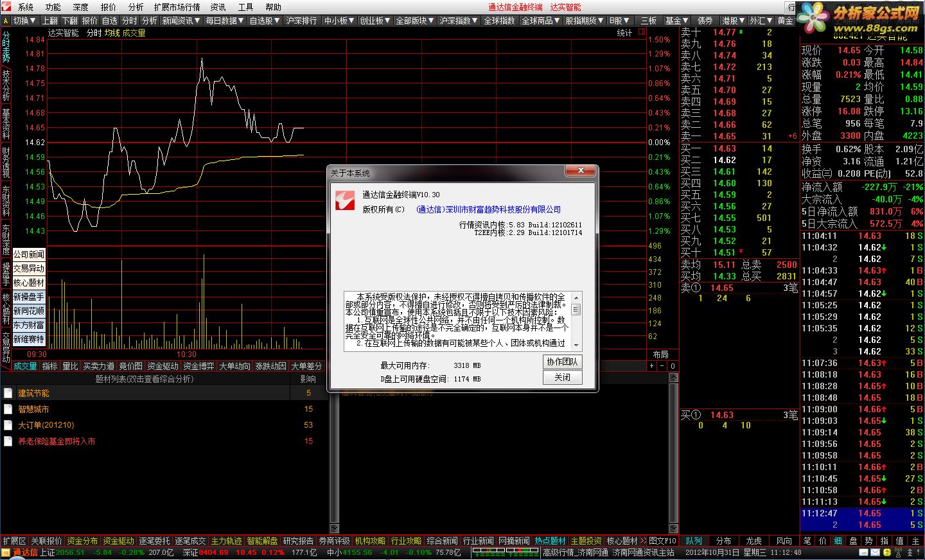The width and height of the screenshot is (925, 560).
Task: Switch to the 大单差分 indicator tab
Action: [x=306, y=366]
